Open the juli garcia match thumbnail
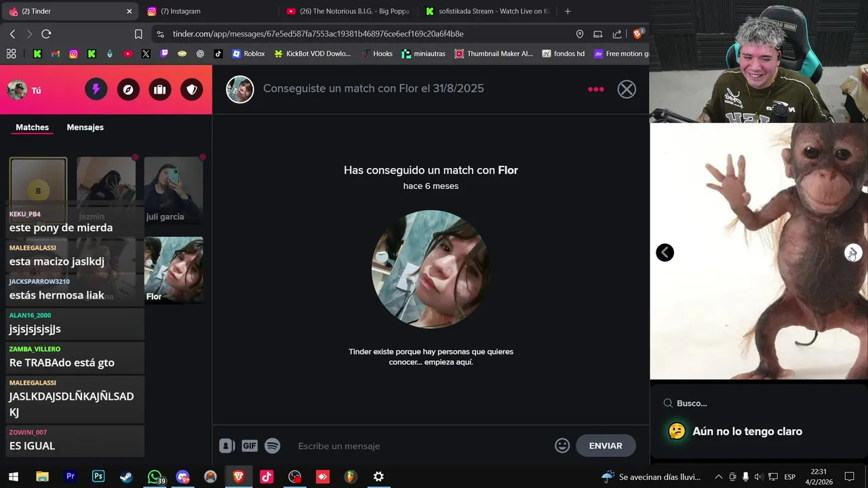 point(174,190)
